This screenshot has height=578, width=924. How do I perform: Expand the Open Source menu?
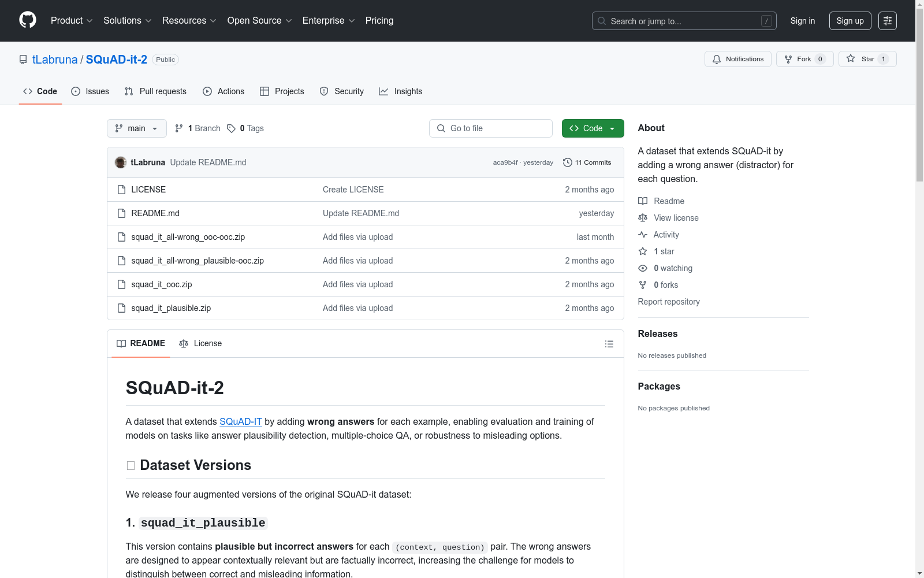tap(260, 21)
